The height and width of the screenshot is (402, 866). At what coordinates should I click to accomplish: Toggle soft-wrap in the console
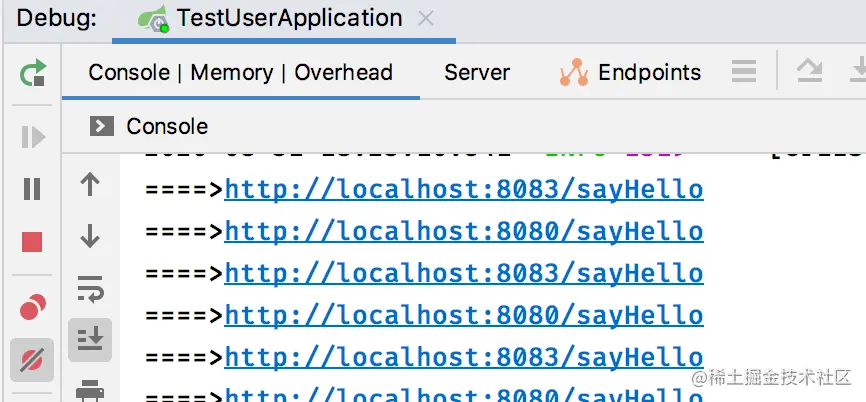[x=90, y=289]
